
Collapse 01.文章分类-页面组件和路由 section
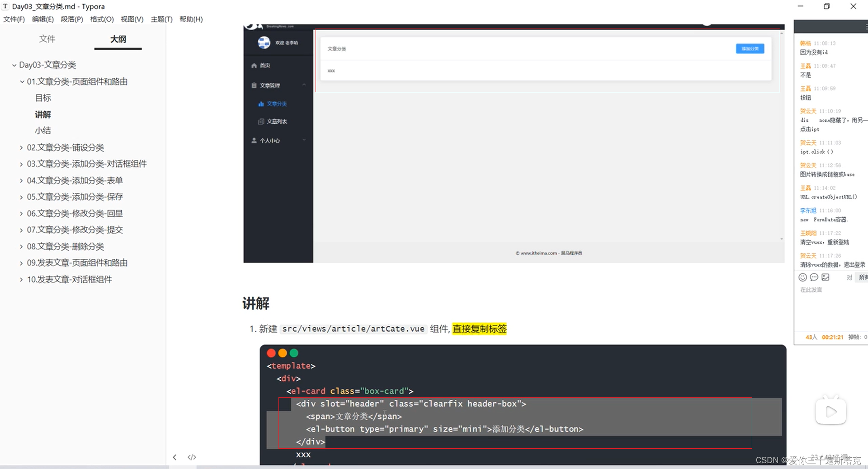pos(22,82)
